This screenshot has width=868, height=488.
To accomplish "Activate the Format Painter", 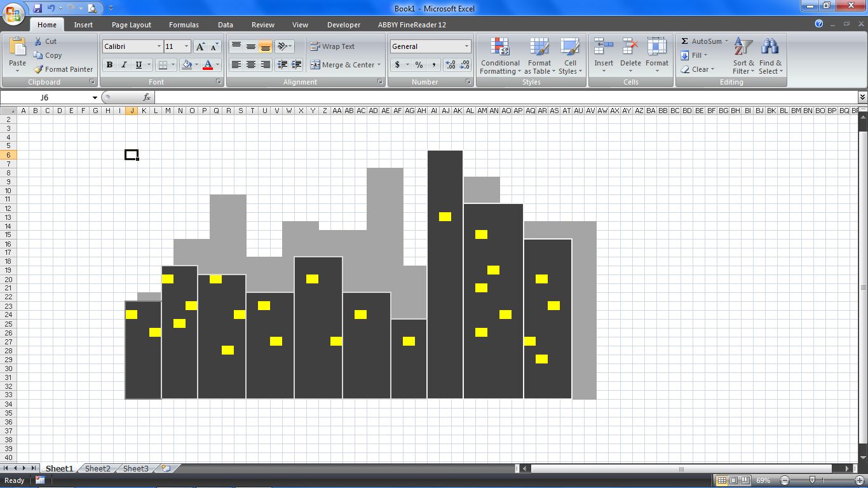I will tap(63, 69).
